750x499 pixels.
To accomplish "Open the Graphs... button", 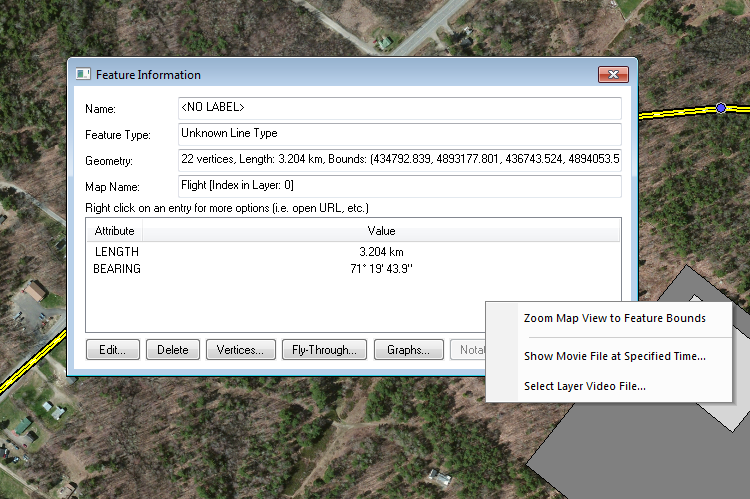I will coord(408,350).
